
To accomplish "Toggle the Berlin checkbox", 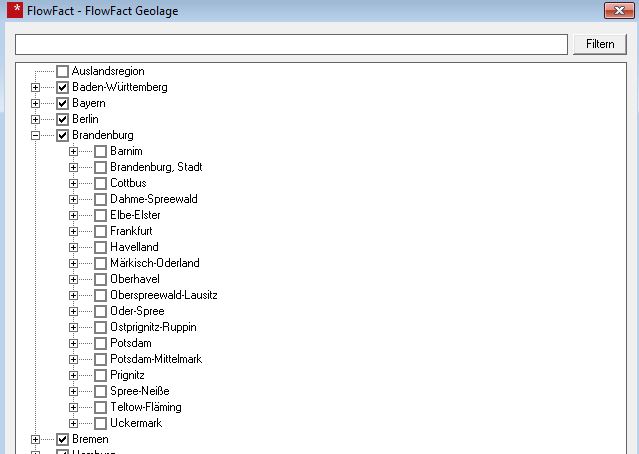I will coord(63,120).
